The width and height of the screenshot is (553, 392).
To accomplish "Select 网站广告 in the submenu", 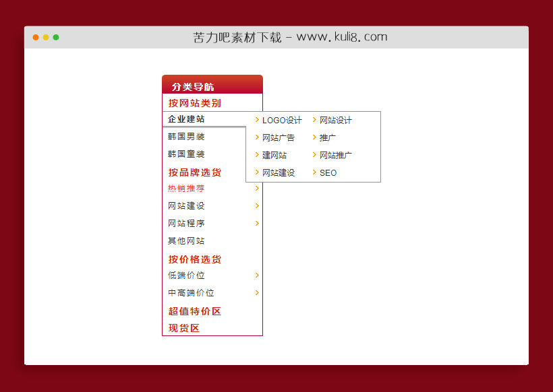I will 277,137.
